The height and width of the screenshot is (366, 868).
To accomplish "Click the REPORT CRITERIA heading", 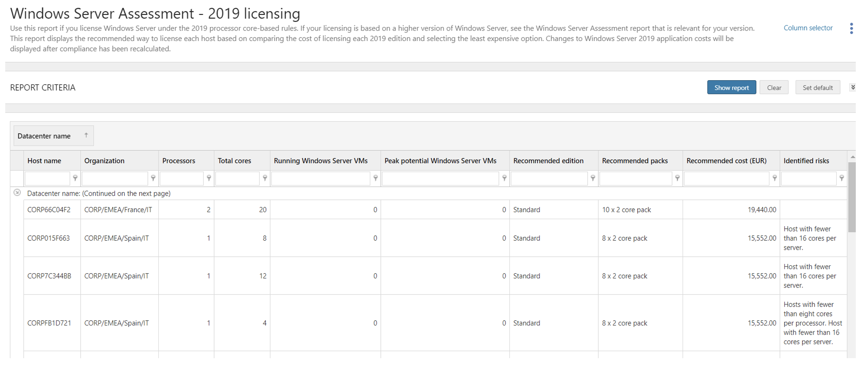I will point(43,88).
